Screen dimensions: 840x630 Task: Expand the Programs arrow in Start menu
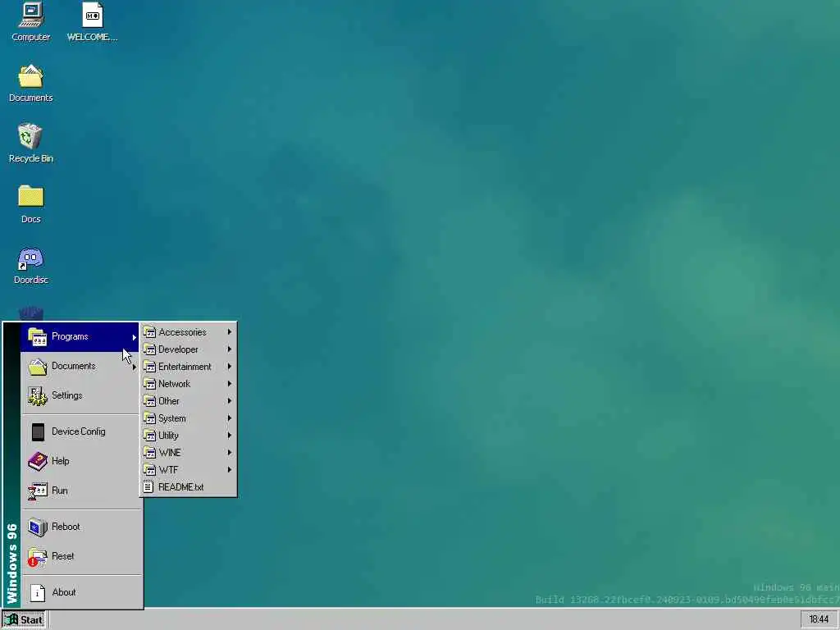coord(134,337)
